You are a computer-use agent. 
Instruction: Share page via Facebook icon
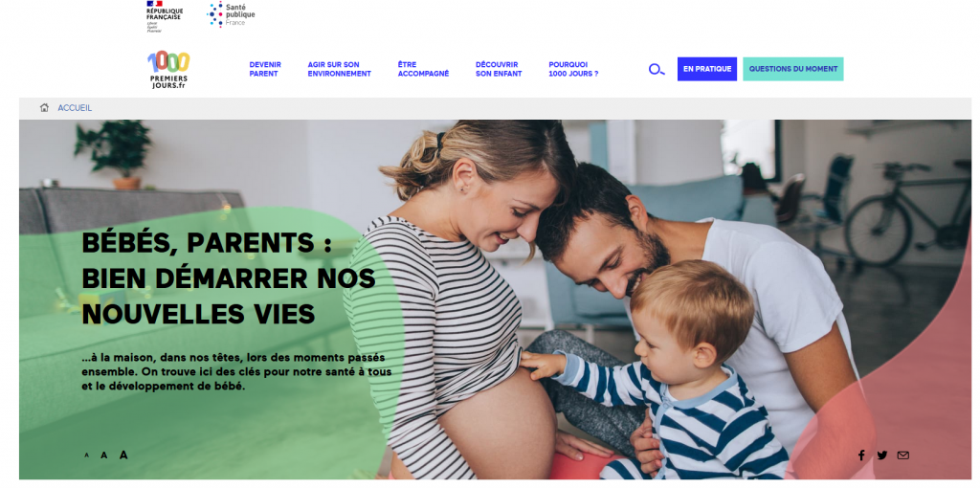(861, 455)
